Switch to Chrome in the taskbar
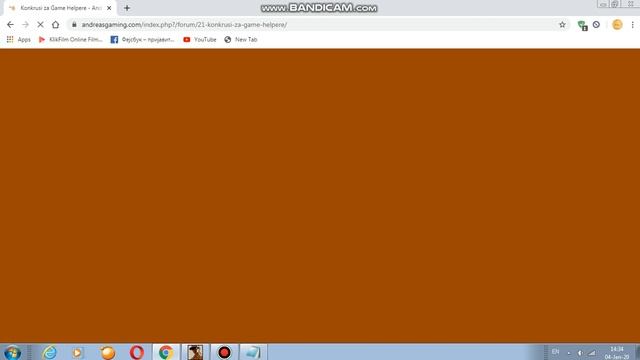 pos(166,352)
